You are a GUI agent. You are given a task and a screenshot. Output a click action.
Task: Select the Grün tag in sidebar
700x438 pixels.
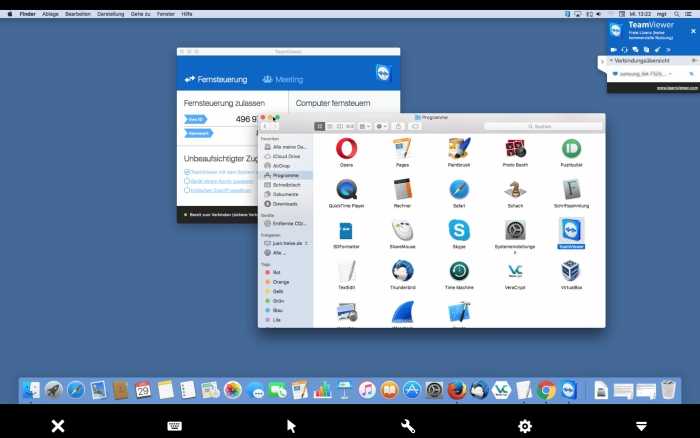(278, 300)
